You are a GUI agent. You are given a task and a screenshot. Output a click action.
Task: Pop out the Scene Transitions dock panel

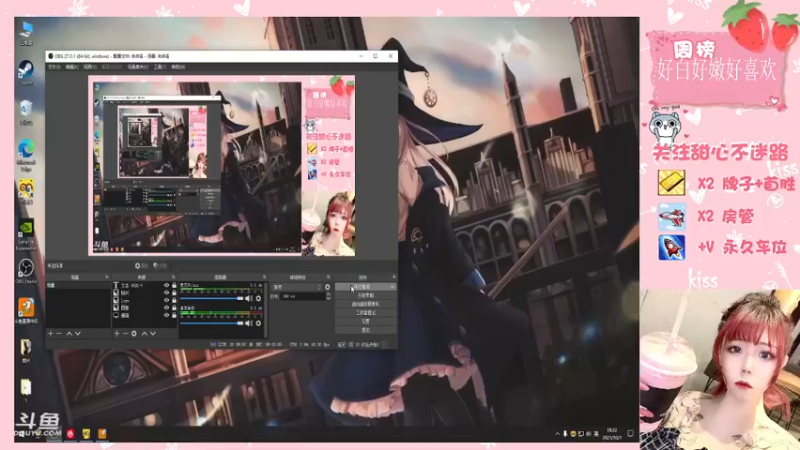(x=328, y=277)
